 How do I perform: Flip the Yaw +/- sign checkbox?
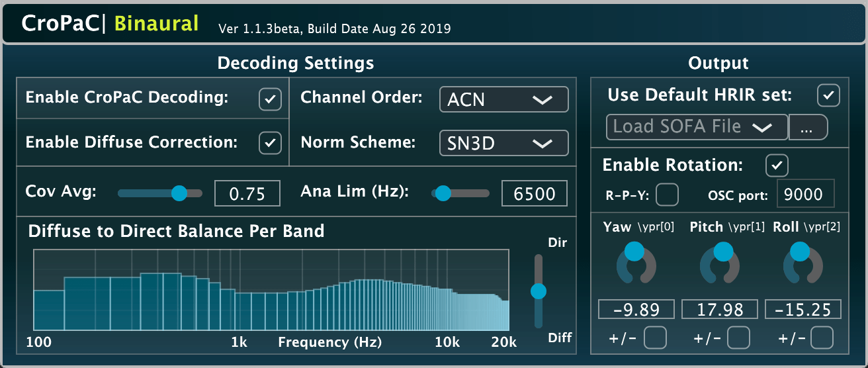[x=655, y=338]
